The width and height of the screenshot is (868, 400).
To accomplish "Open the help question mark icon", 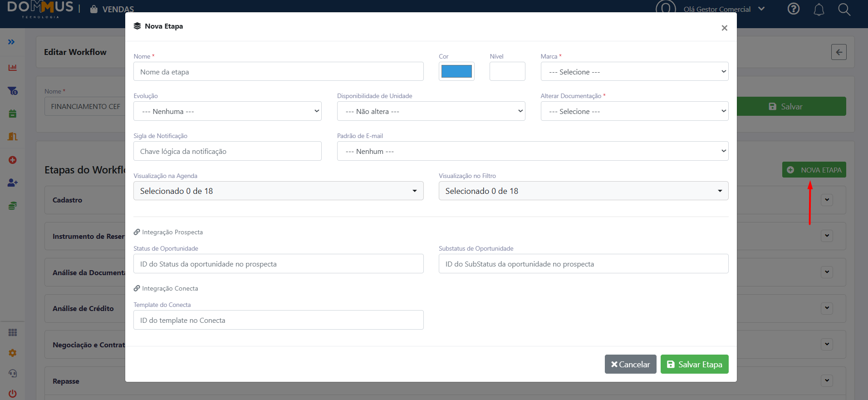I will (x=794, y=9).
